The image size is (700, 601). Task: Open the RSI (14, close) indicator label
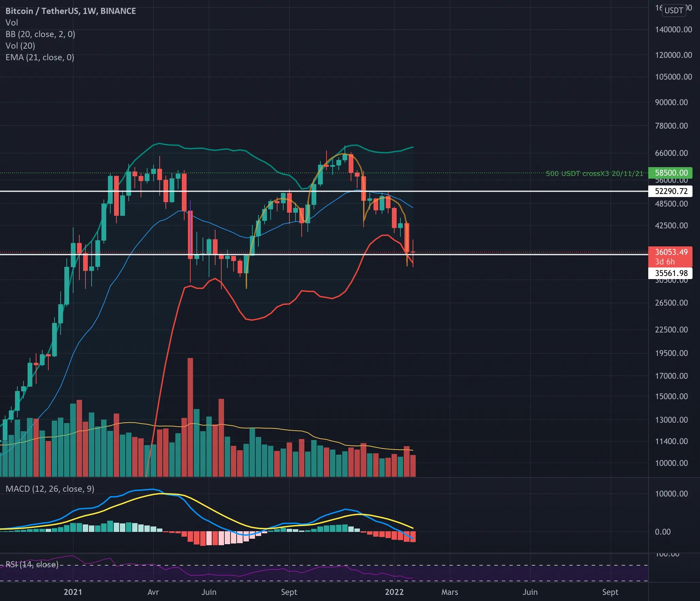click(32, 564)
